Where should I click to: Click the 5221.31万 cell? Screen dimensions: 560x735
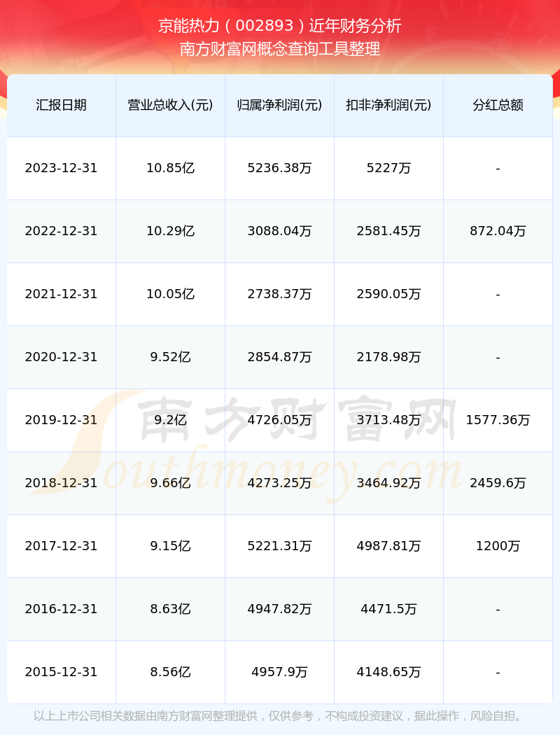point(280,546)
